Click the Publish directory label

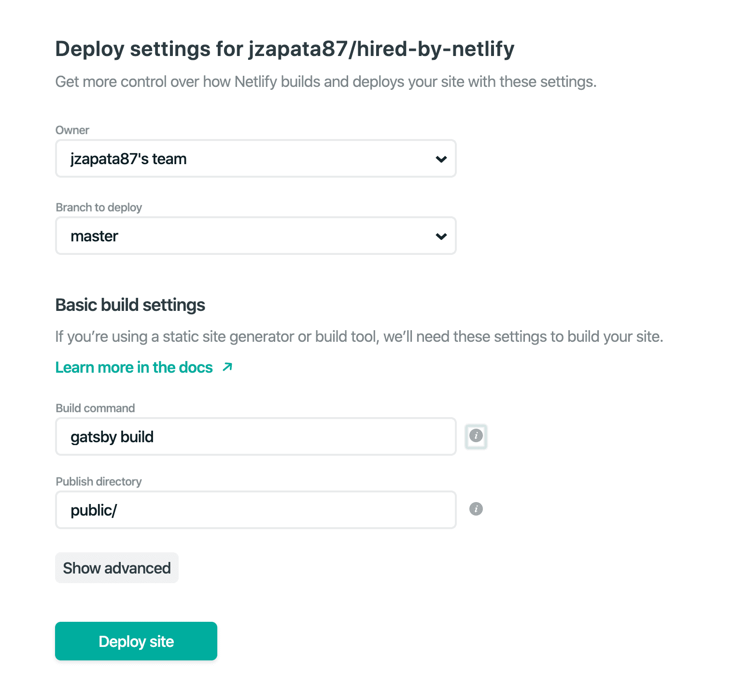(99, 482)
